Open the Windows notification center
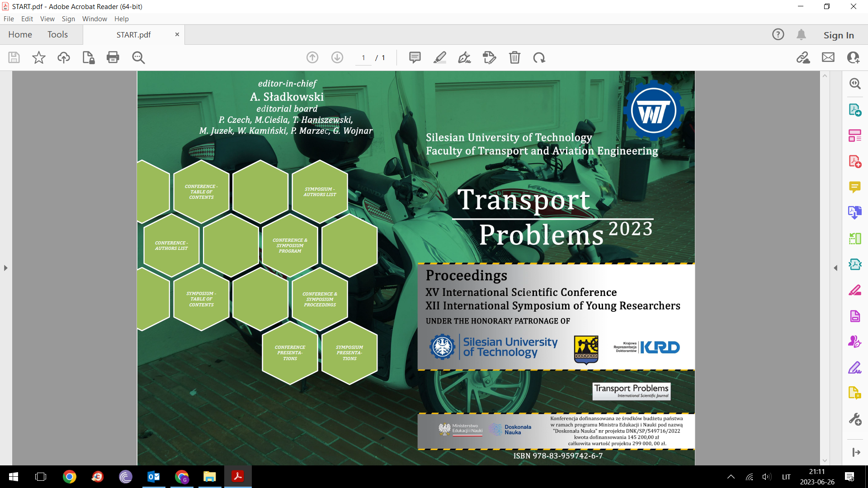 pos(849,477)
